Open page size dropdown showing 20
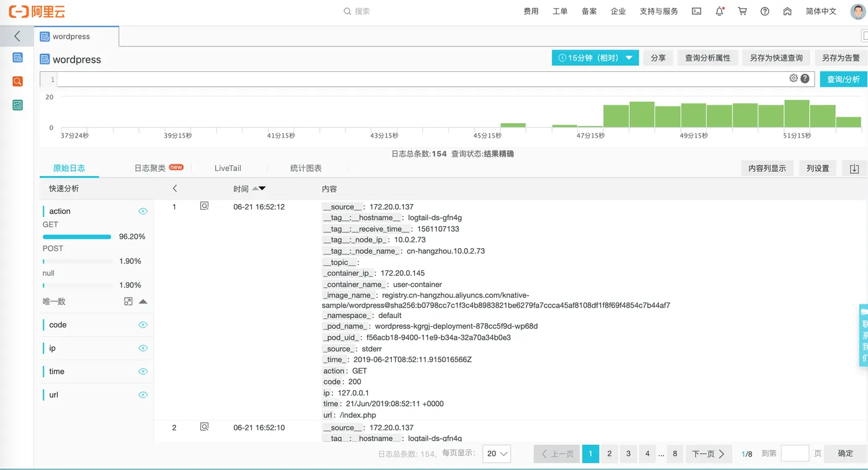Image resolution: width=868 pixels, height=470 pixels. (x=498, y=453)
